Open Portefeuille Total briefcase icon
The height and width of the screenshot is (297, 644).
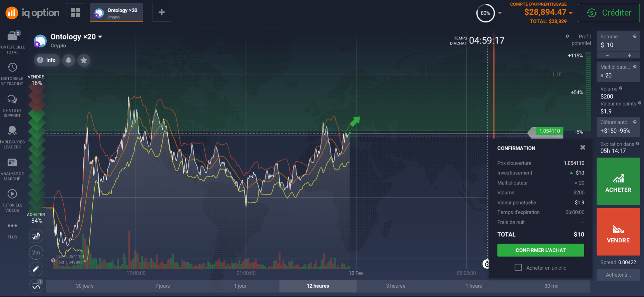click(x=12, y=36)
